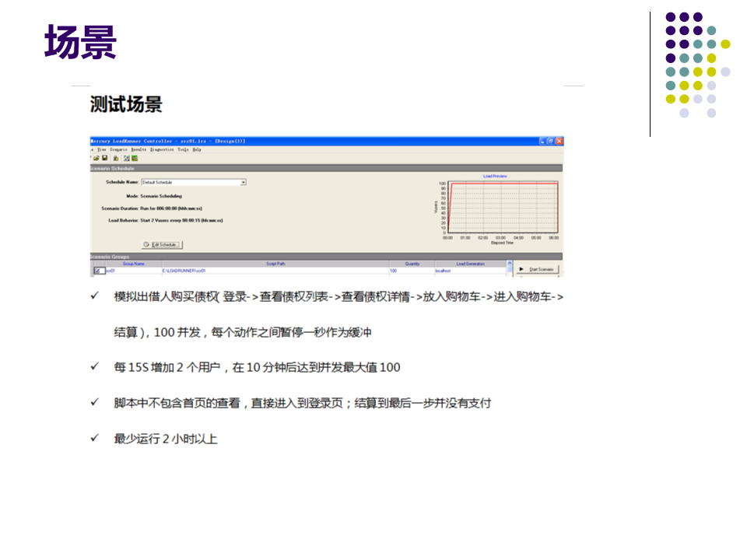747x560 pixels.
Task: Click the scroll-up arrow of the groups list
Action: (x=509, y=263)
